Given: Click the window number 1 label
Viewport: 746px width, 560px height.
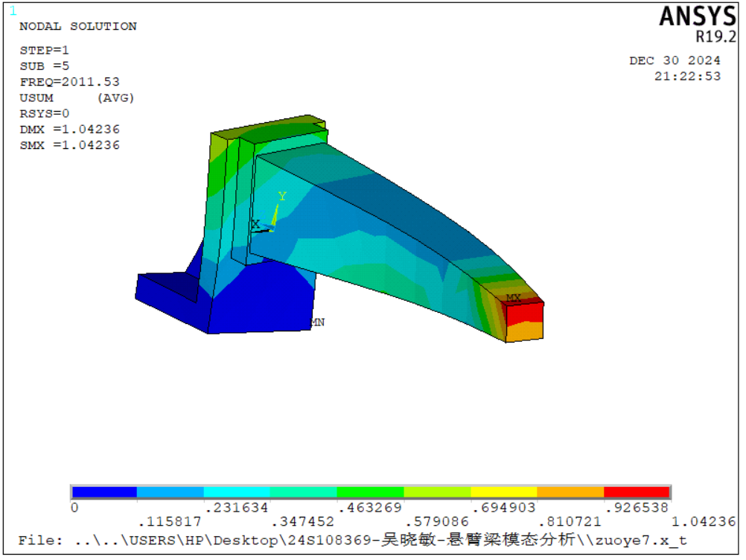Looking at the screenshot, I should point(13,10).
